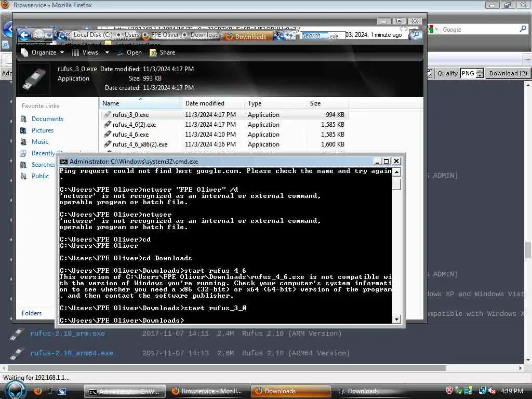
Task: Click the Download (2) button
Action: 508,73
